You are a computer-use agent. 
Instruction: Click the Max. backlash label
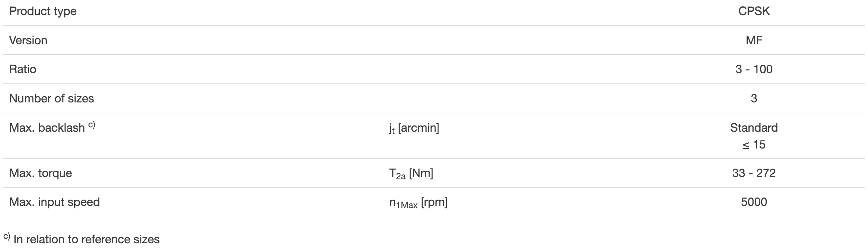[47, 128]
